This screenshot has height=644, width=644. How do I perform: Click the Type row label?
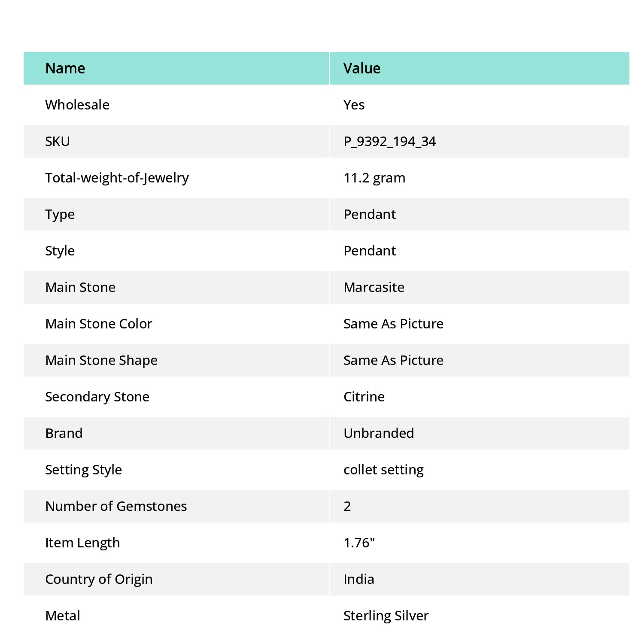pyautogui.click(x=60, y=215)
